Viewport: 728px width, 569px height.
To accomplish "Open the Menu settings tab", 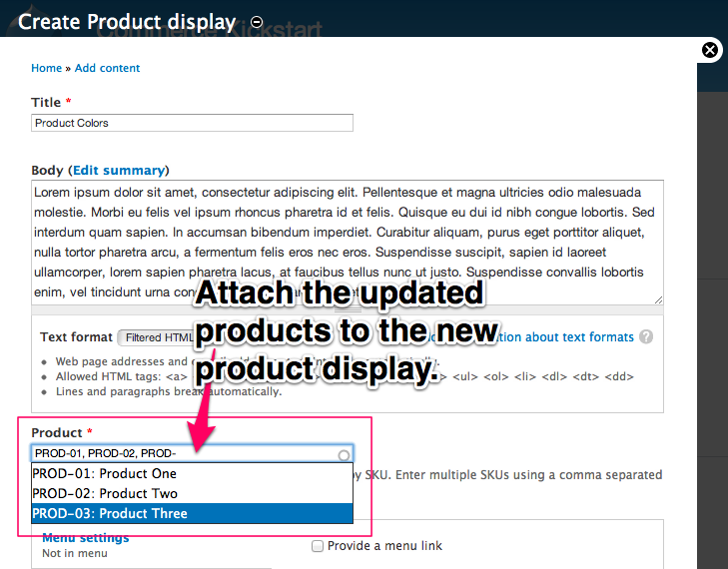I will 86,537.
